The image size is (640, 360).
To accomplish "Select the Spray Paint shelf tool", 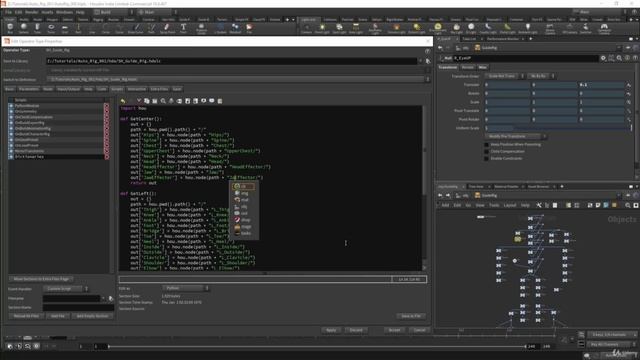I will (167, 28).
